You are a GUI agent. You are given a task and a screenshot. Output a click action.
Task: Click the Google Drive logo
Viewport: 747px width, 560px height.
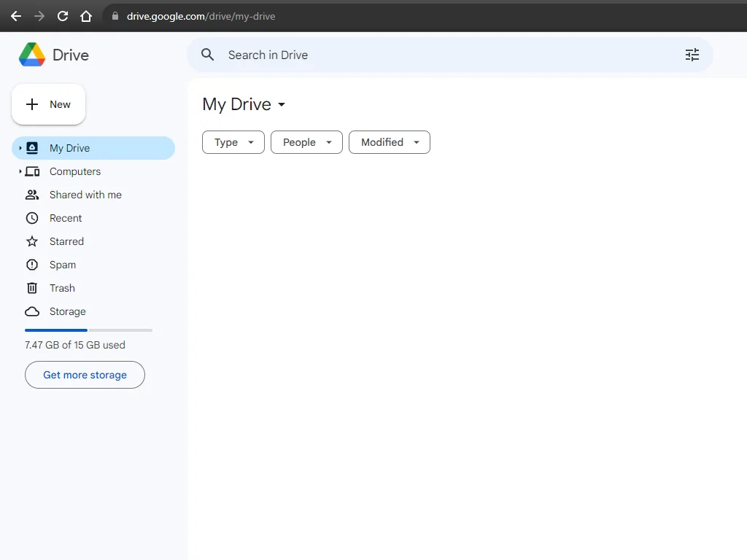point(32,55)
